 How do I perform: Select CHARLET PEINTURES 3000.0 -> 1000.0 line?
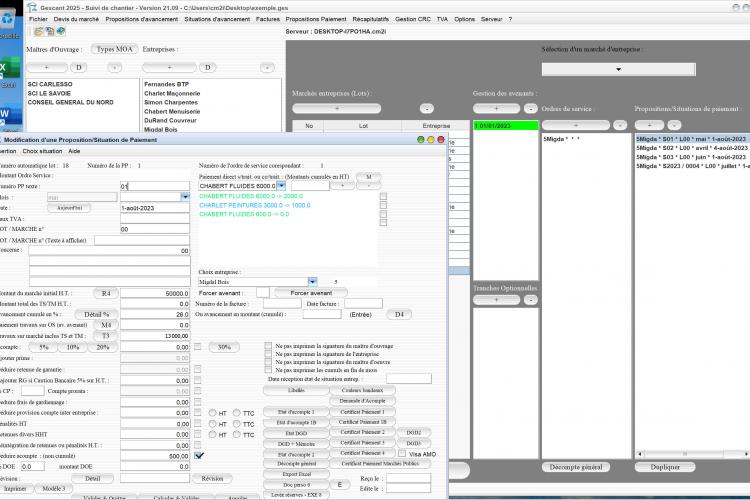[254, 205]
